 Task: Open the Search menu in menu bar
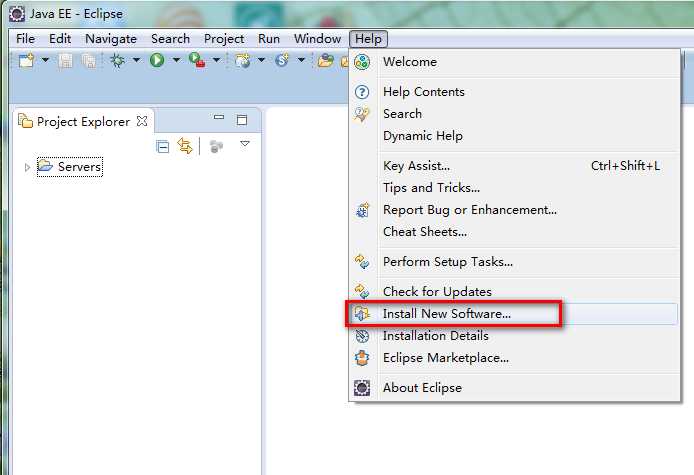coord(170,39)
